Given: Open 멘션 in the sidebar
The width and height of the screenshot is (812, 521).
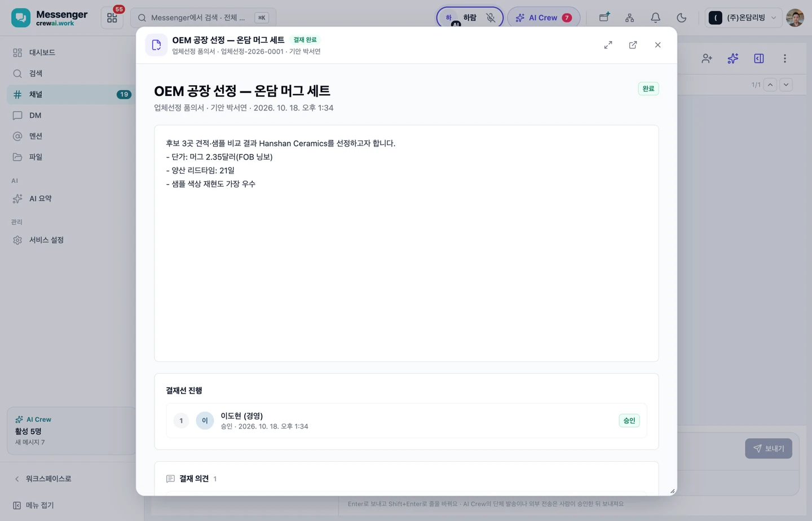Looking at the screenshot, I should point(70,136).
